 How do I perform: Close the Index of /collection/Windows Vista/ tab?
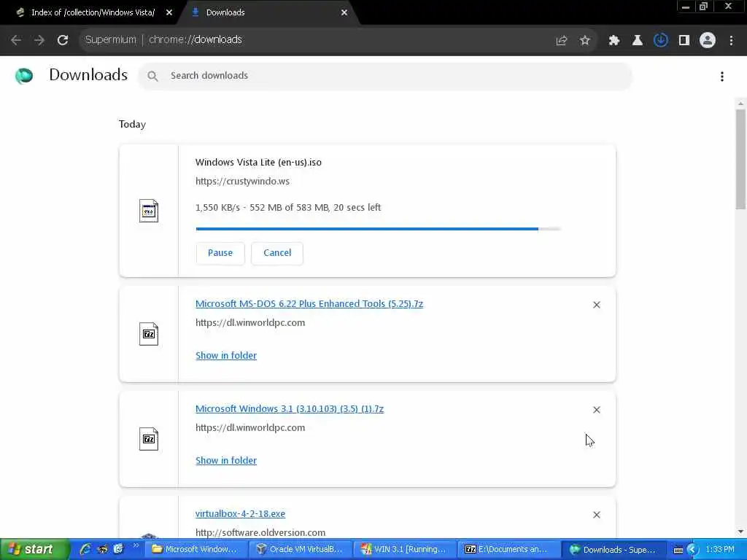169,13
